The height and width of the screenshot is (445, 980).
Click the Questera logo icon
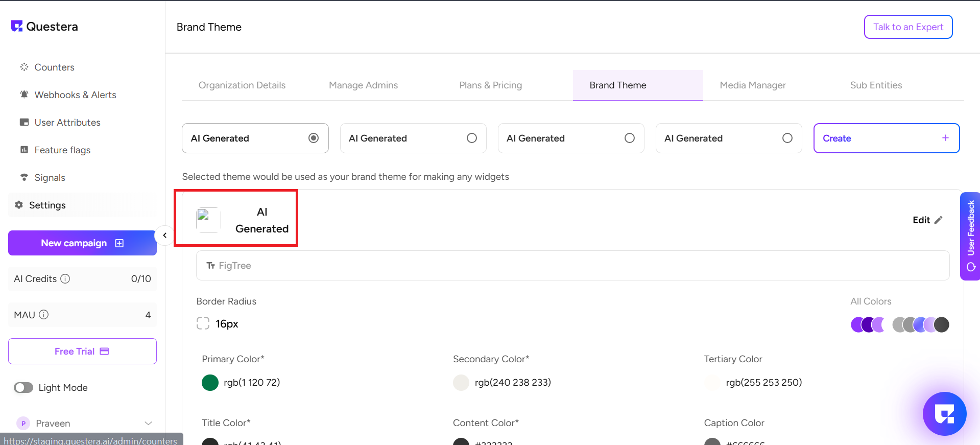tap(17, 26)
